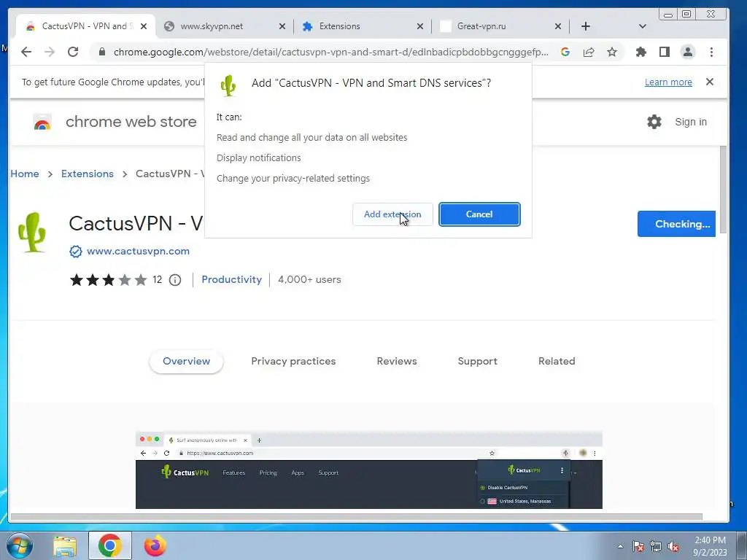747x560 pixels.
Task: Go forward in browser history
Action: (x=50, y=52)
